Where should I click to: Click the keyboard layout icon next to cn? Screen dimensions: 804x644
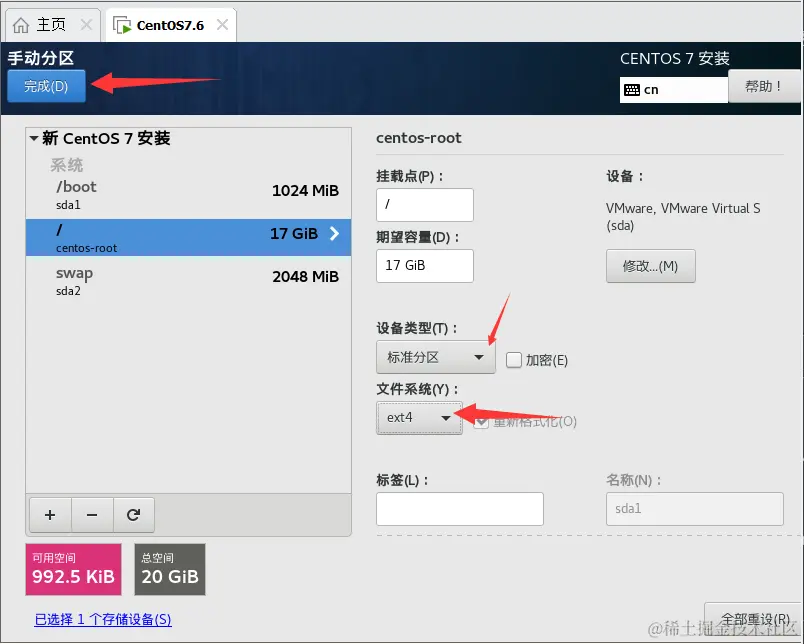(x=632, y=90)
